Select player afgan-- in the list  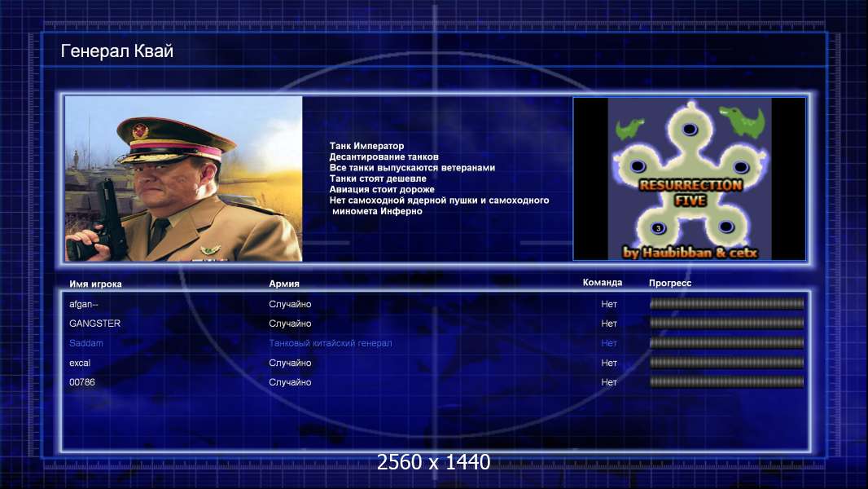click(435, 304)
